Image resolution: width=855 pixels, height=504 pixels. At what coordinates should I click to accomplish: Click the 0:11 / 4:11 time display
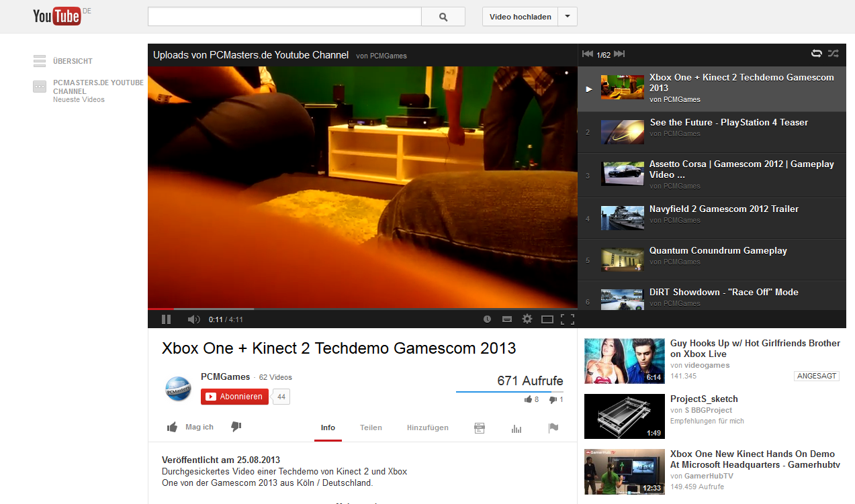tap(226, 319)
